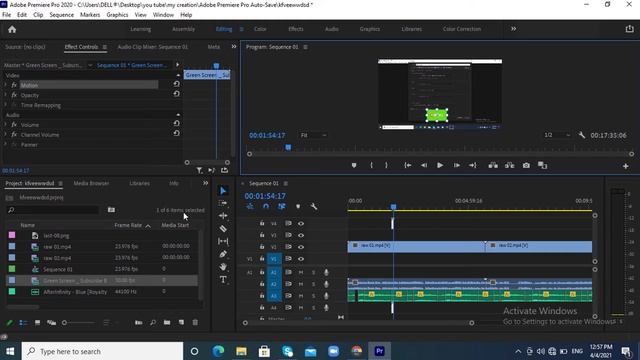Click Export Frame camera icon

pyautogui.click(x=526, y=165)
